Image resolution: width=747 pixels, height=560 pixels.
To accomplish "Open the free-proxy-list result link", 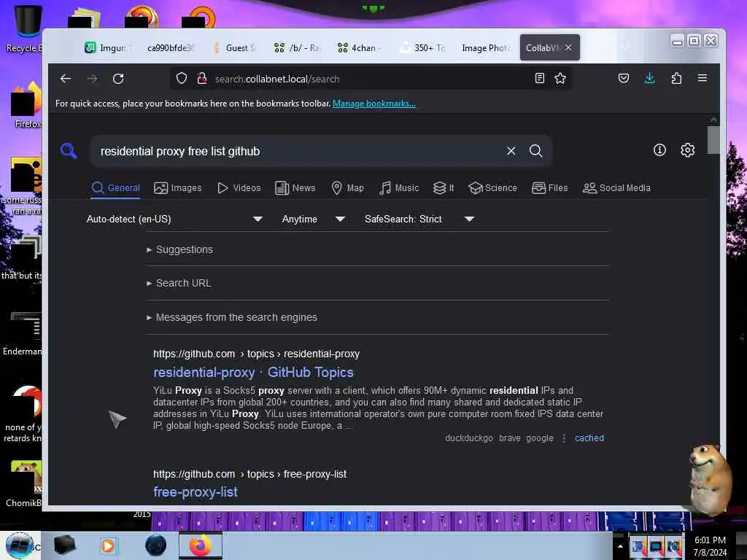I will tap(196, 492).
